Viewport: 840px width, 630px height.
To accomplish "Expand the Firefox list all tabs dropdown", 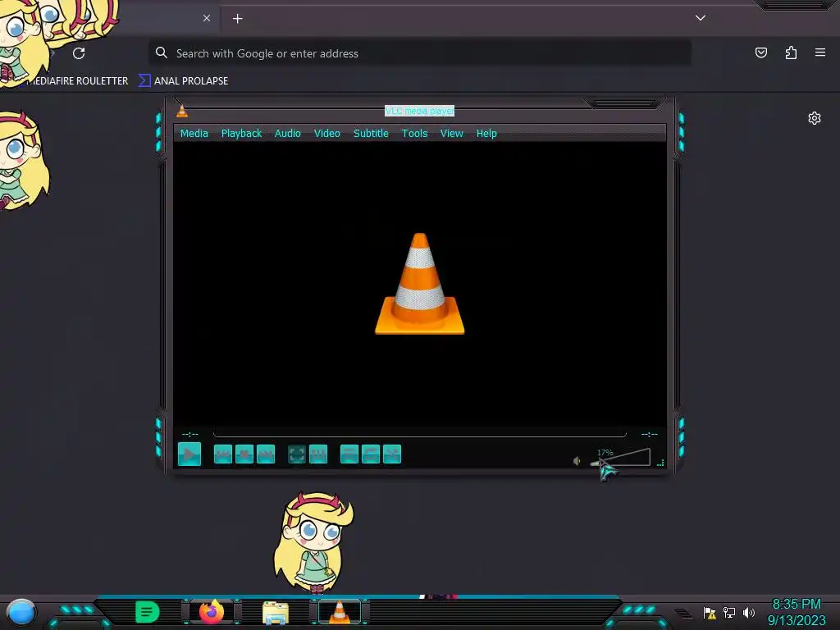I will click(701, 18).
